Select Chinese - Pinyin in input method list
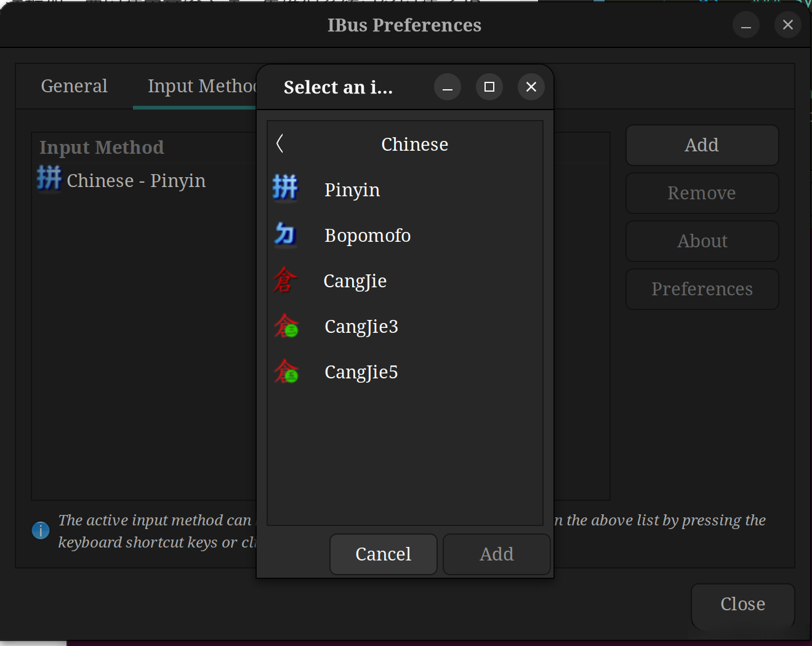The width and height of the screenshot is (812, 646). (x=136, y=181)
